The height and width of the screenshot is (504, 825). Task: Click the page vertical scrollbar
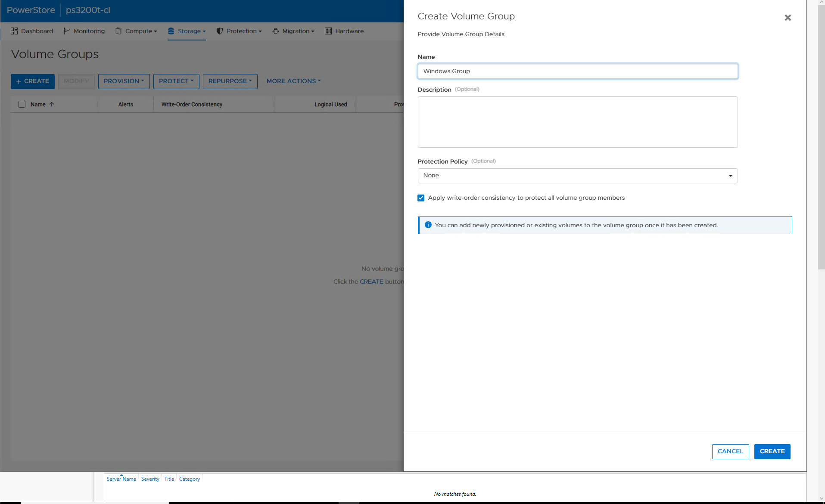[x=821, y=138]
